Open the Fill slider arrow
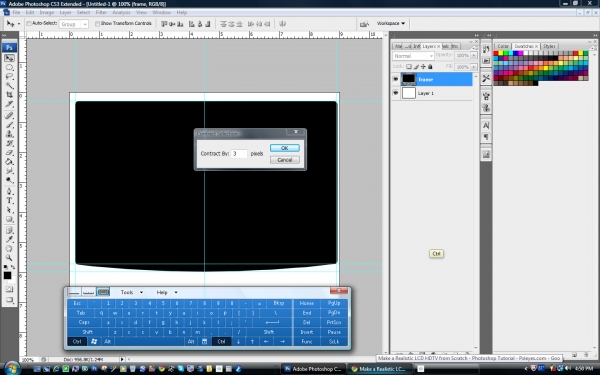This screenshot has height=375, width=600. point(474,67)
